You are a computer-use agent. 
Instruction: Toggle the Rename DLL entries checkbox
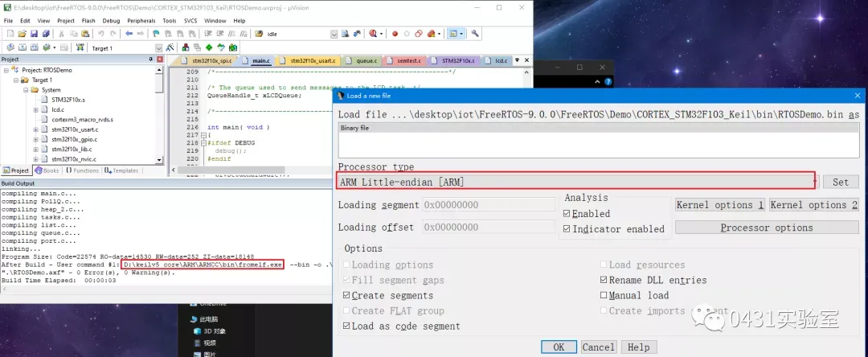pos(604,280)
